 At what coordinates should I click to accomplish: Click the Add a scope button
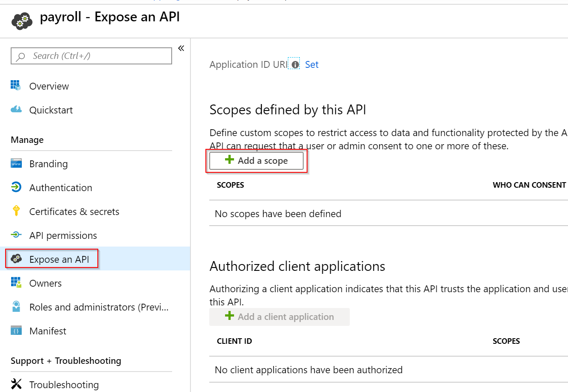click(x=256, y=161)
